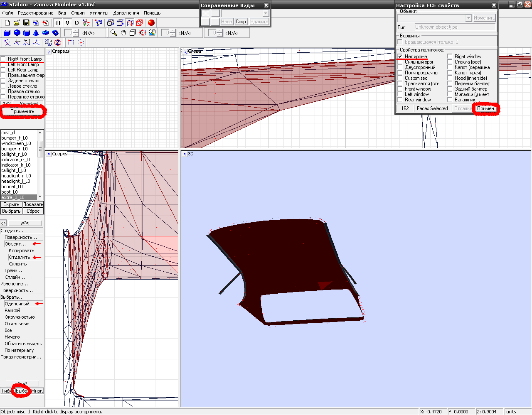This screenshot has width=532, height=415.
Task: Select windscreen_L0 in the object list
Action: tap(16, 143)
